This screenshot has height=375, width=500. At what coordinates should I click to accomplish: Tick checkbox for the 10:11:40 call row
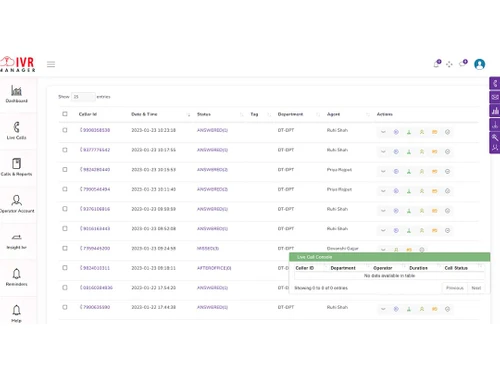point(65,189)
